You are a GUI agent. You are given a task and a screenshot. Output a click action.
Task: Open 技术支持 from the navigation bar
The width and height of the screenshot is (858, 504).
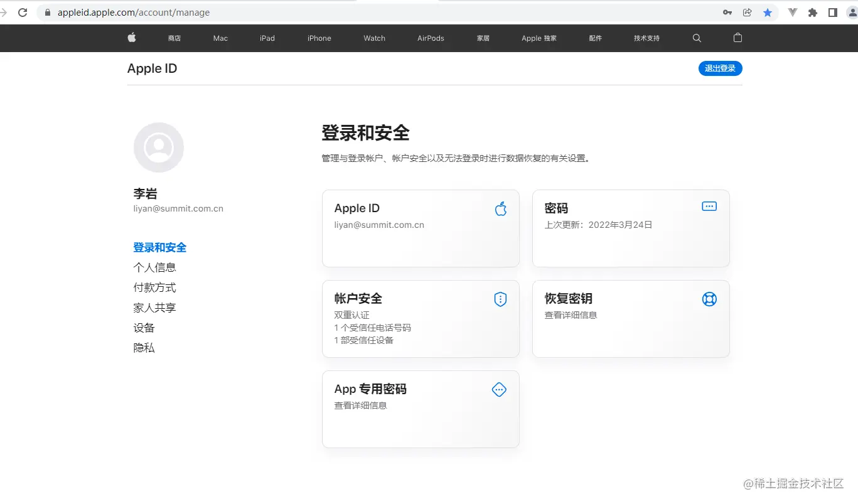pyautogui.click(x=646, y=38)
